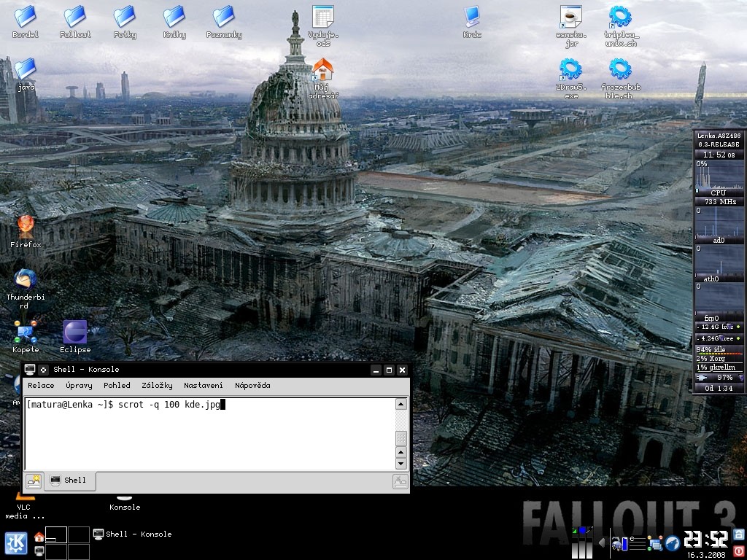This screenshot has height=560, width=747.
Task: Click the close session icon in Konsole
Action: point(400,481)
